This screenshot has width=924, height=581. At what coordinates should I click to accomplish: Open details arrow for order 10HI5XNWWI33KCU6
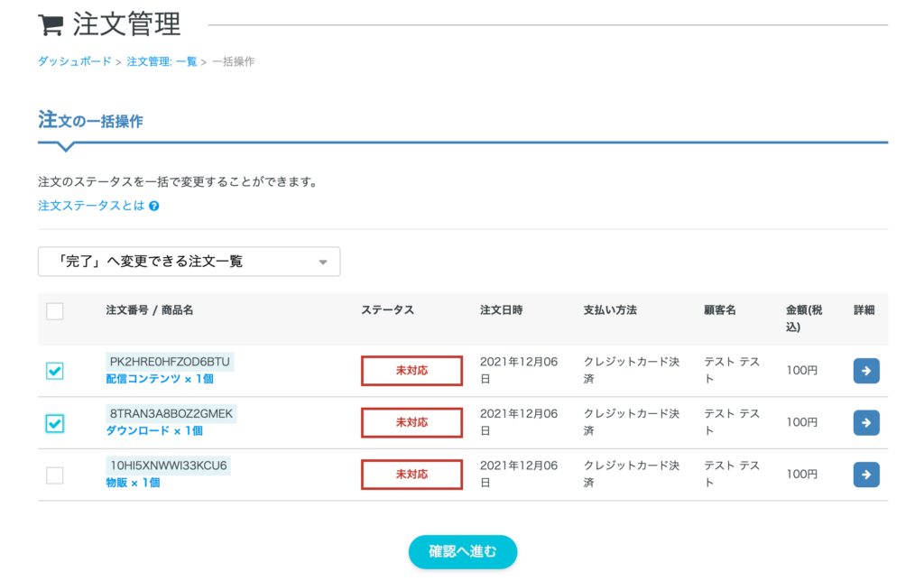click(866, 475)
